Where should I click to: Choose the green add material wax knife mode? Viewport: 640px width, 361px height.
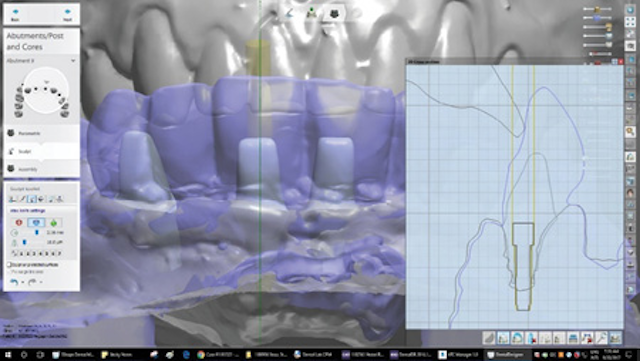[53, 223]
